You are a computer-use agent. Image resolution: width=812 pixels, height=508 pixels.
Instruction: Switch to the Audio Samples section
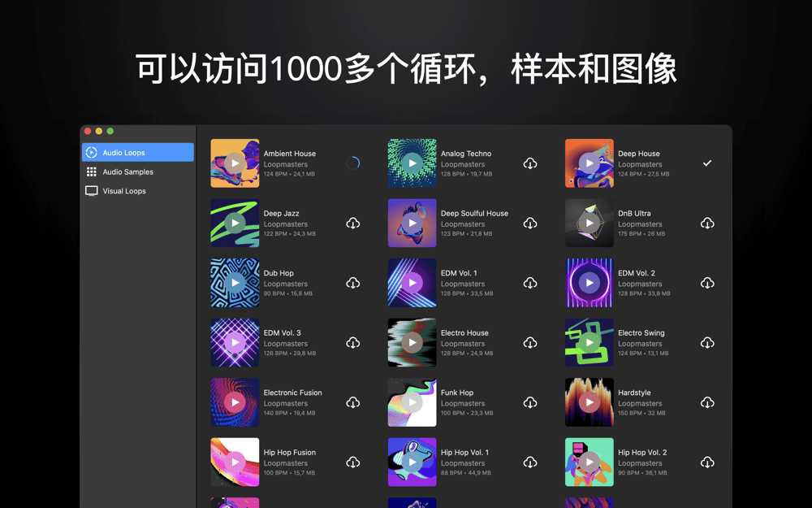click(138, 172)
